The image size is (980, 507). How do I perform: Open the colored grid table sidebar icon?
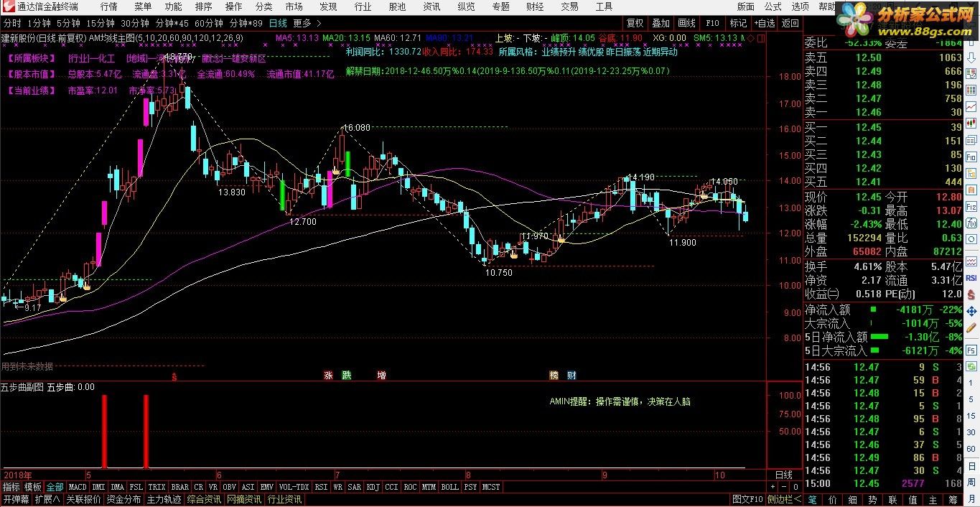click(x=971, y=90)
